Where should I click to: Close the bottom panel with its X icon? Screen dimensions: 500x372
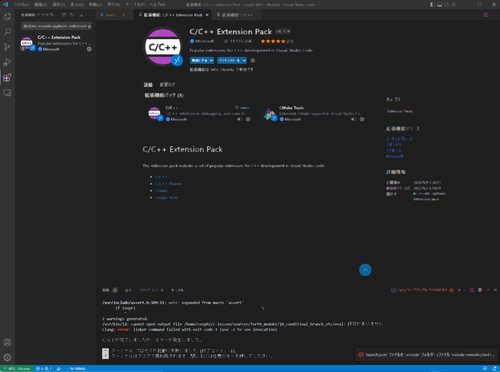(x=495, y=290)
